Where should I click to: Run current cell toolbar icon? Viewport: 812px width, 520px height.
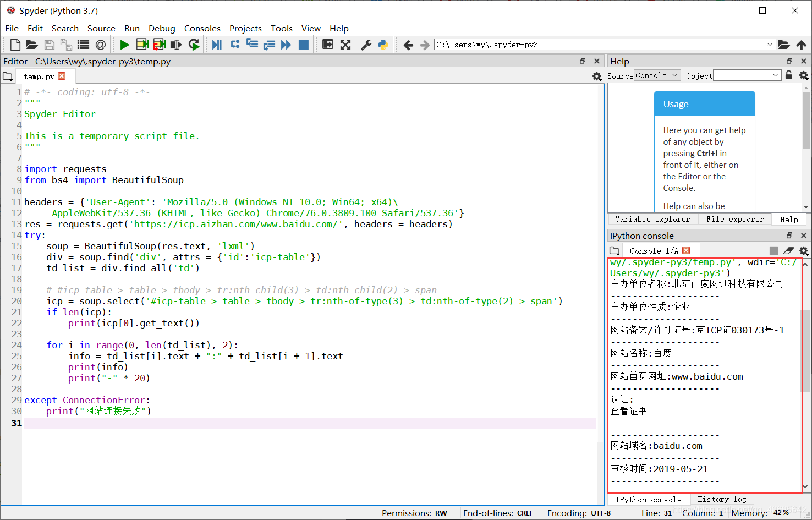[142, 45]
